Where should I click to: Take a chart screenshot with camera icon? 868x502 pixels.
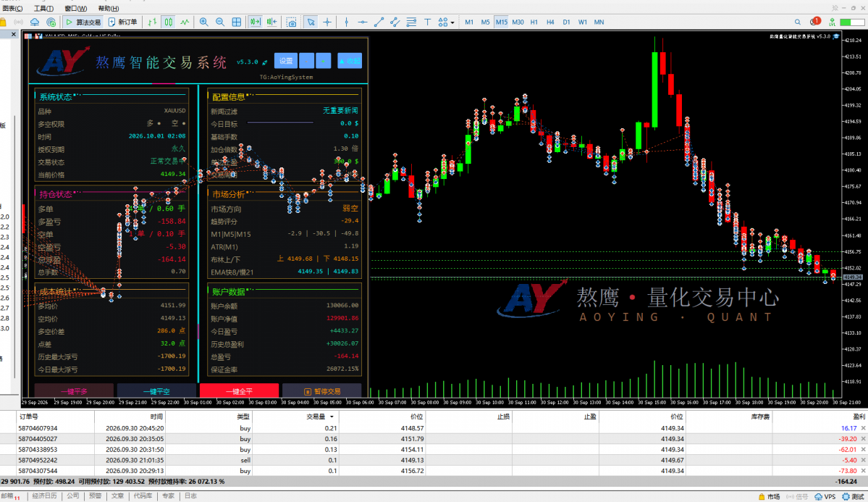click(291, 22)
